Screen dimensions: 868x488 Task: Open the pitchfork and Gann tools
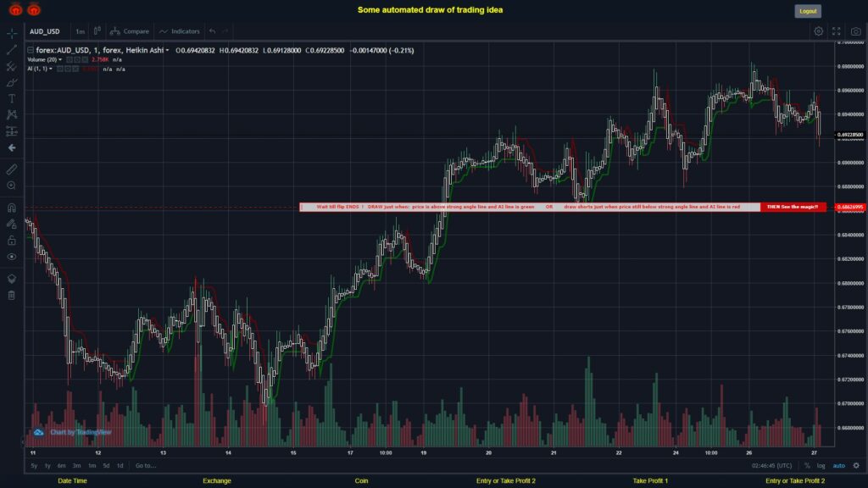pos(12,66)
